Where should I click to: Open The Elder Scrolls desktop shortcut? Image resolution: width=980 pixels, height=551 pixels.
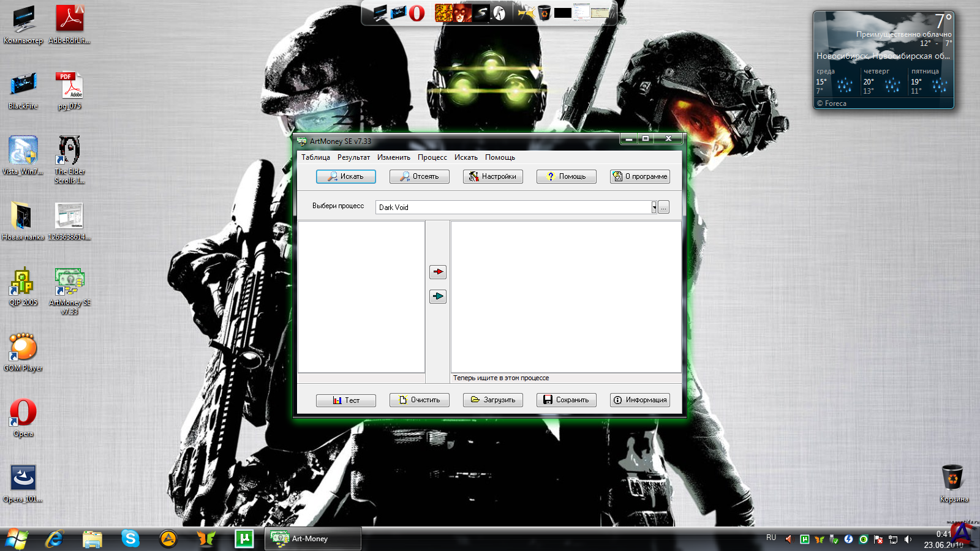[x=69, y=151]
